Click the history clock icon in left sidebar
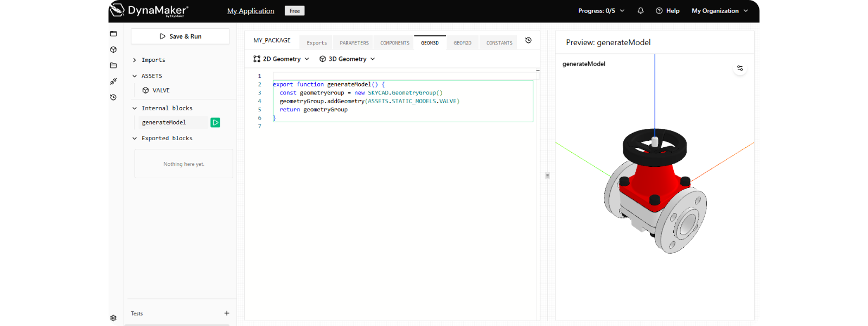This screenshot has height=326, width=868. click(113, 97)
